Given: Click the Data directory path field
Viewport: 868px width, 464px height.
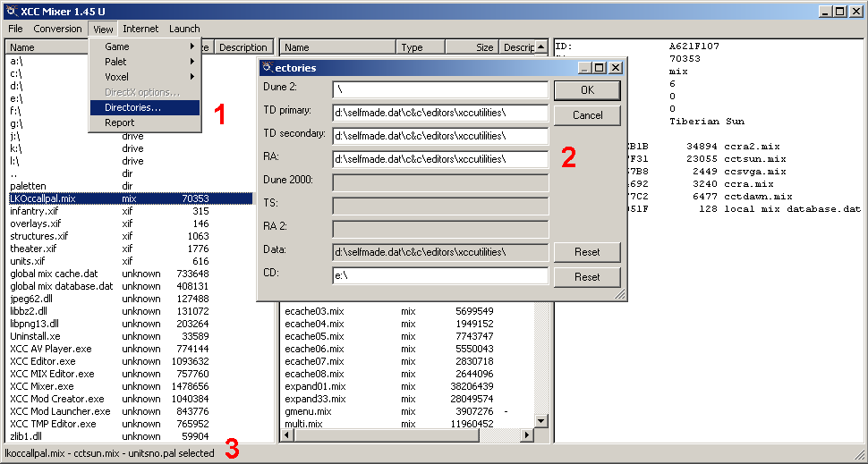Looking at the screenshot, I should (440, 252).
